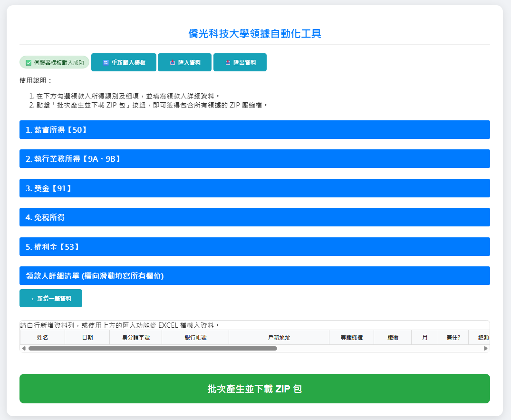Open the 3. 獎金【91】 section
The height and width of the screenshot is (420, 511).
pyautogui.click(x=254, y=188)
